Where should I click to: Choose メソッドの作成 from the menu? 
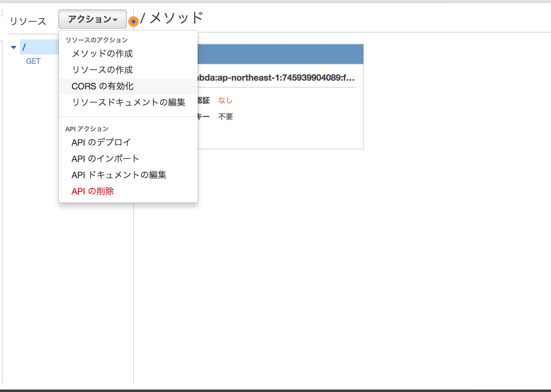click(128, 53)
